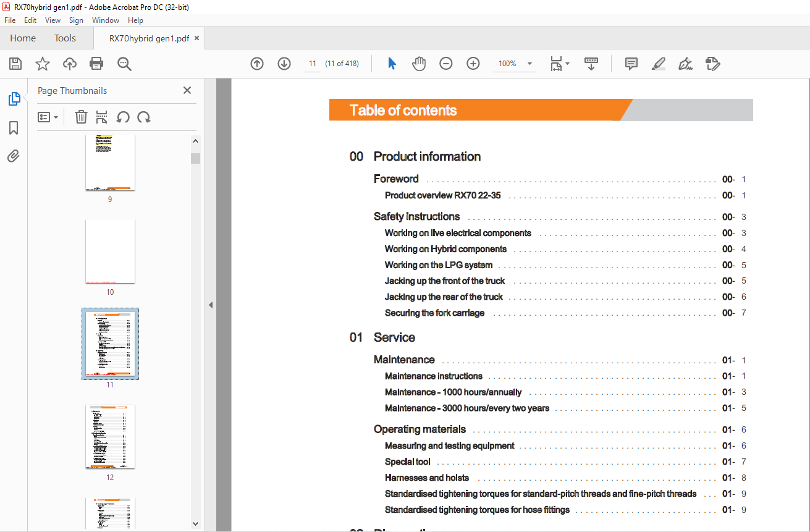
Task: Select the RX70hybrid gen1.pdf document tab
Action: tap(149, 38)
